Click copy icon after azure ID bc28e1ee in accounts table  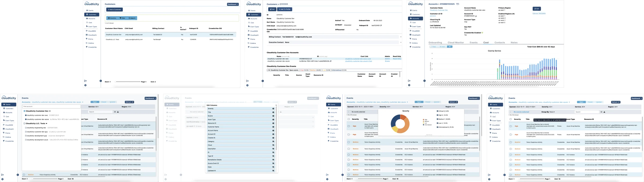331,61
